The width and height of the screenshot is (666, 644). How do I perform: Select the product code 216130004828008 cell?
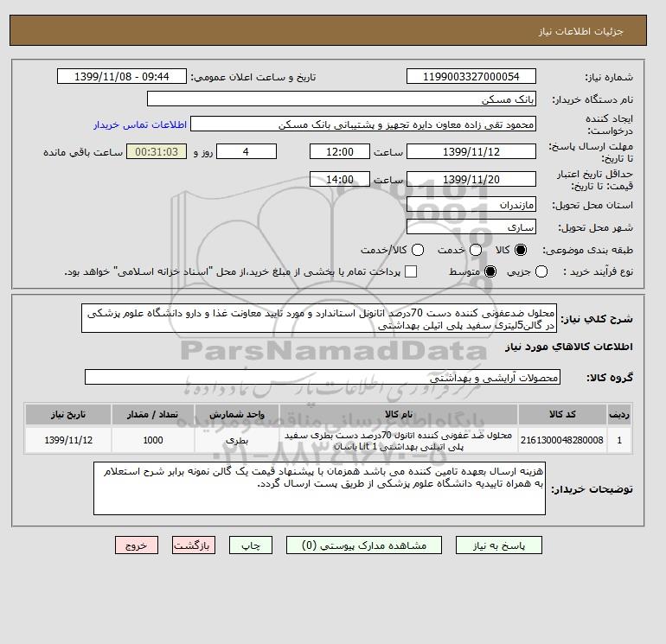562,440
